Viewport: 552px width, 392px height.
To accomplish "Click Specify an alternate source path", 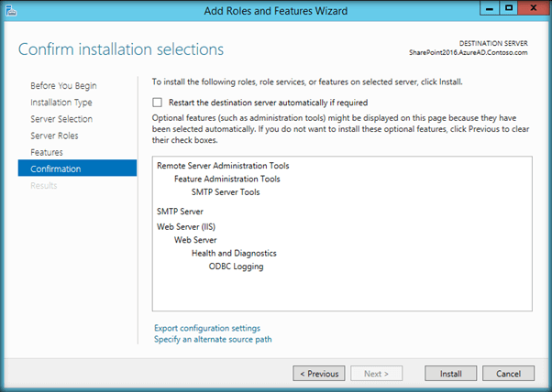I will (x=213, y=340).
